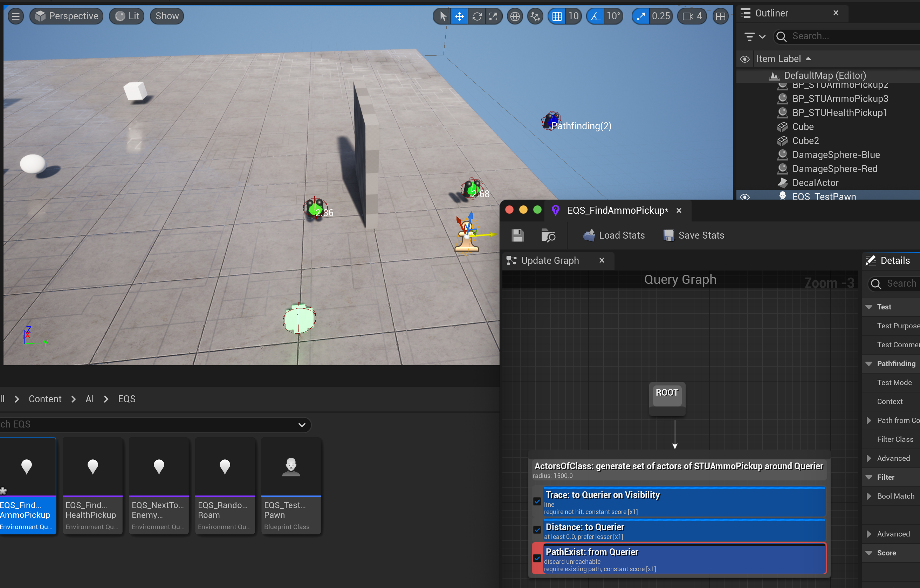Choose the Select objects cursor tool
Viewport: 920px width, 588px height.
pyautogui.click(x=442, y=16)
